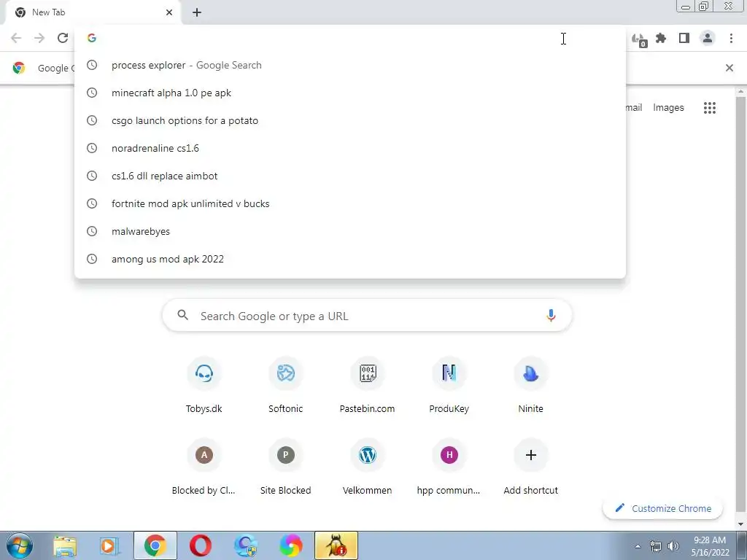Start voice search with microphone icon
Image resolution: width=747 pixels, height=560 pixels.
(551, 315)
